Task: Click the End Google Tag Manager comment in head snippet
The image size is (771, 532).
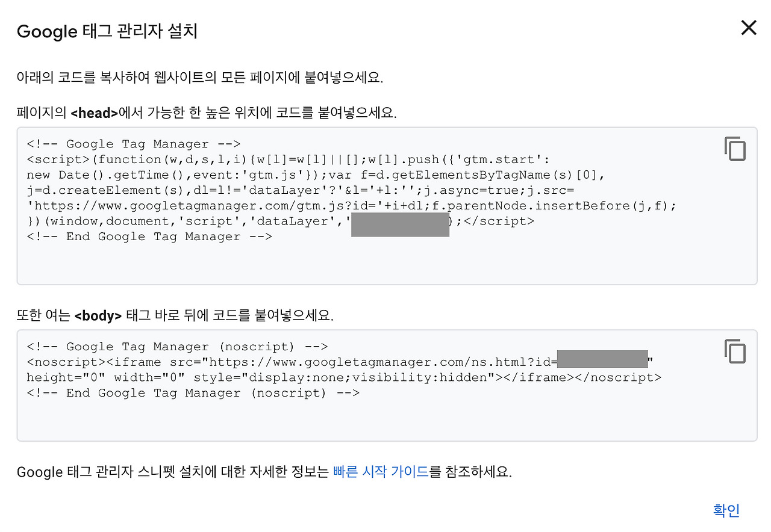Action: [x=149, y=237]
